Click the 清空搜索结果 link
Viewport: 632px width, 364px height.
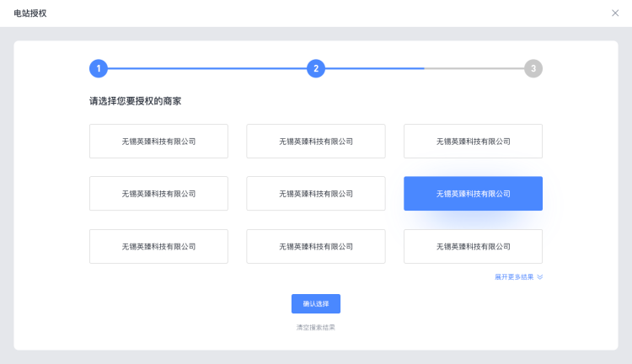[x=316, y=327]
